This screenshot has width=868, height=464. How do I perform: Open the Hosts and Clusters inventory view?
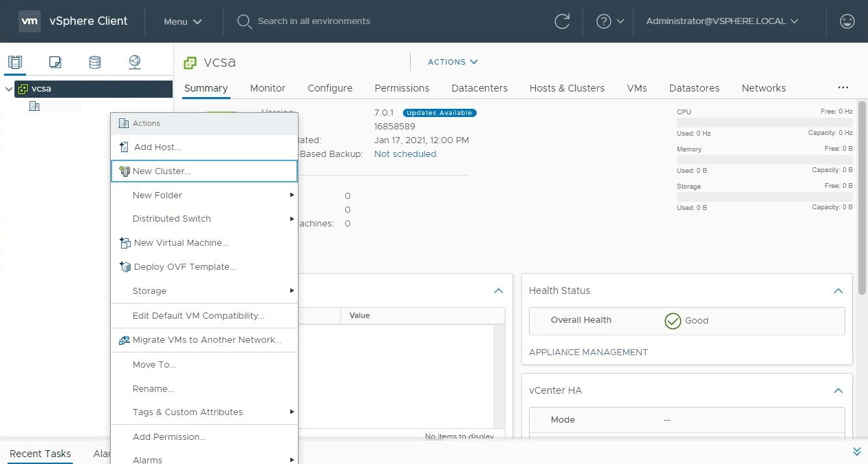click(x=15, y=62)
